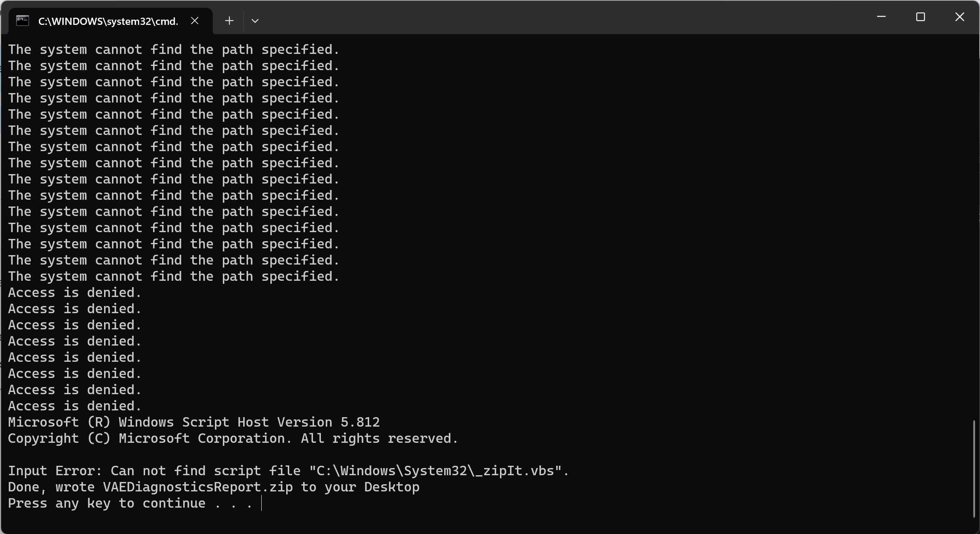Expand the new tab profile dropdown chevron

pos(255,20)
